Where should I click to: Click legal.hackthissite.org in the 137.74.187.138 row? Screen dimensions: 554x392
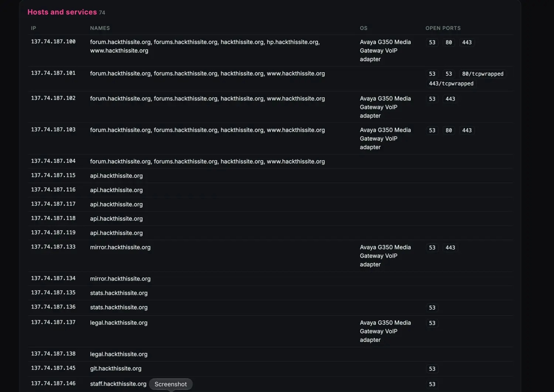pyautogui.click(x=119, y=354)
